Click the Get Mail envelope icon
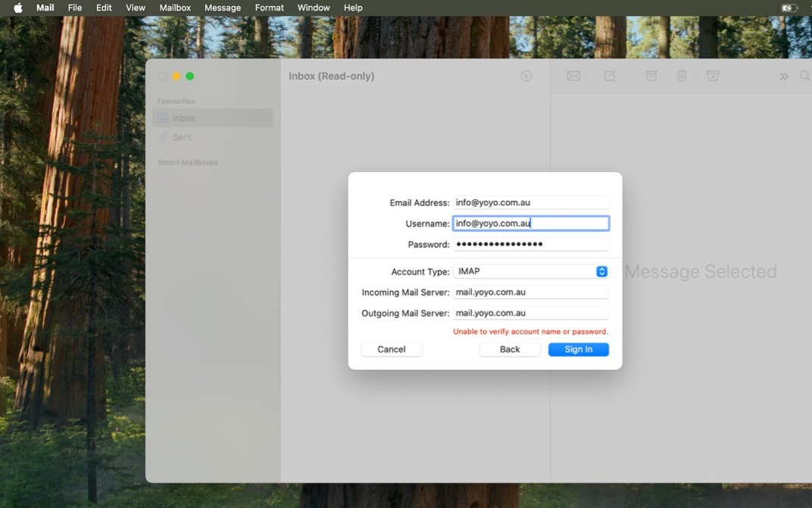812x508 pixels. [573, 76]
